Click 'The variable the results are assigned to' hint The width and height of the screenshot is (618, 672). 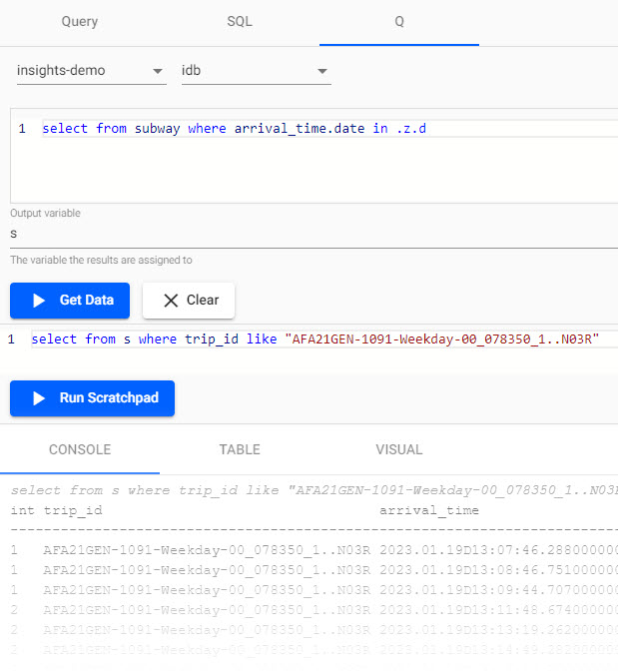[x=101, y=261]
